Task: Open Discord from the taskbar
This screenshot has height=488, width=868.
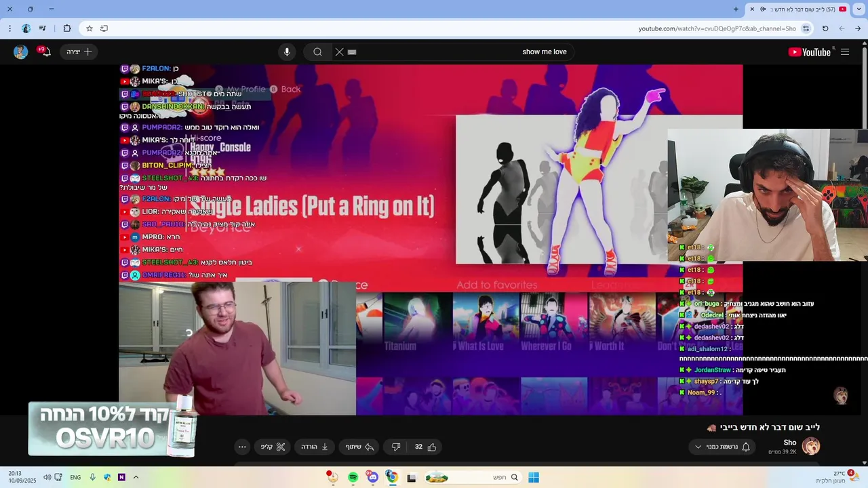Action: (372, 477)
